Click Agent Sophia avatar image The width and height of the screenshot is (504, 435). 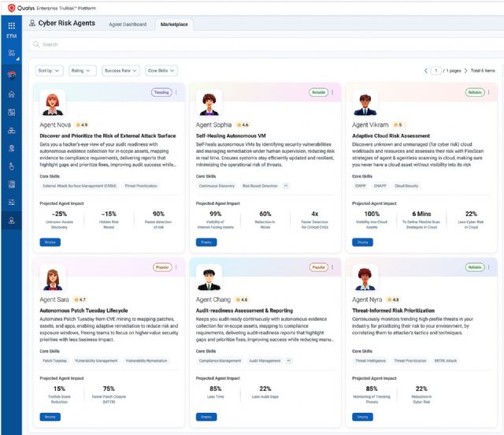tap(209, 103)
